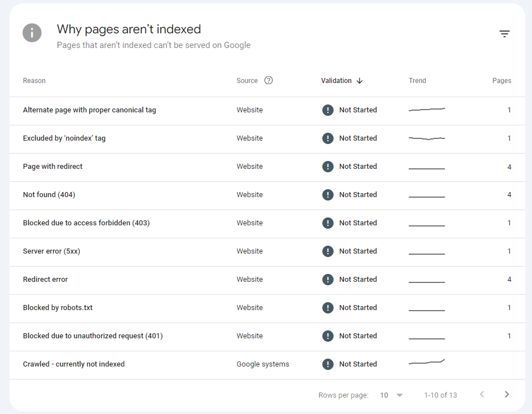Image resolution: width=532 pixels, height=414 pixels.
Task: Open 'Blocked due to unauthorized request (401)' reason
Action: click(x=93, y=335)
